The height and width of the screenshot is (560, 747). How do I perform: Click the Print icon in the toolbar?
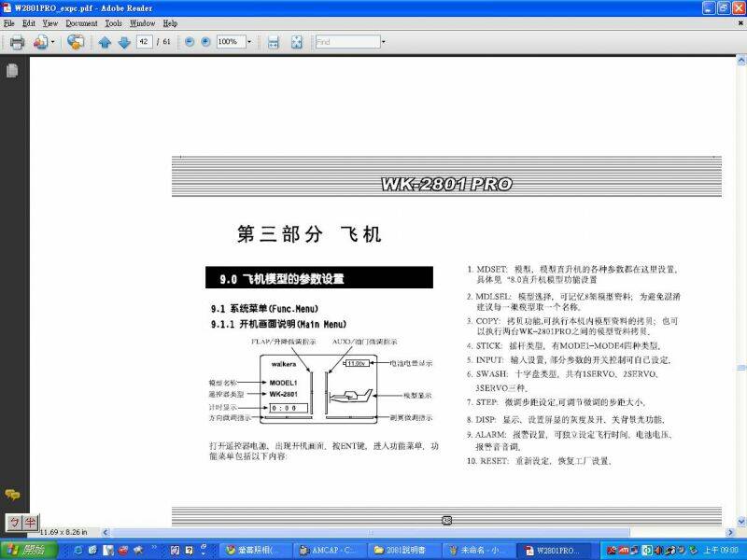[17, 42]
